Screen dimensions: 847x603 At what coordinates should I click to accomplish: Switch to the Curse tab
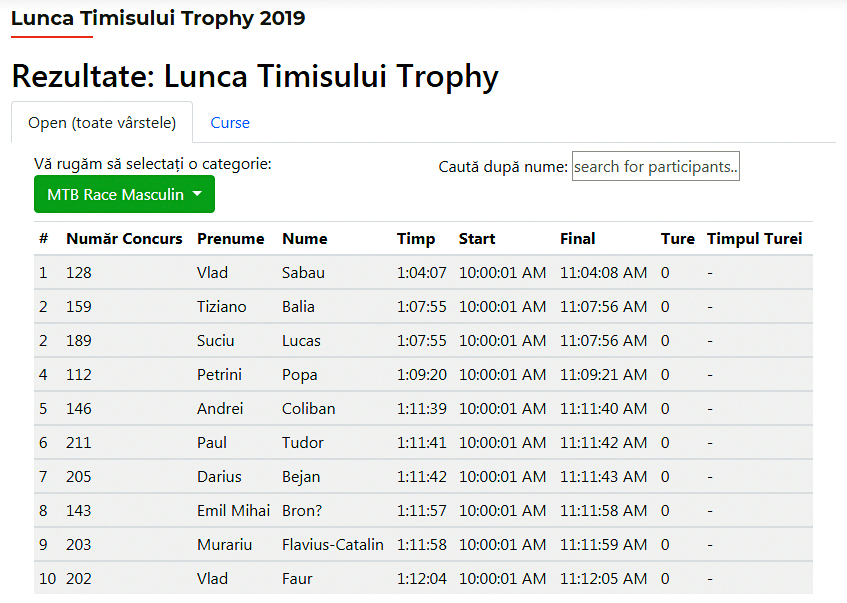click(230, 123)
